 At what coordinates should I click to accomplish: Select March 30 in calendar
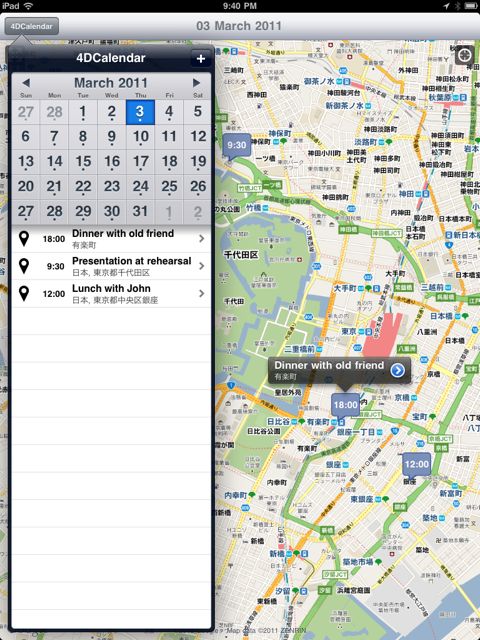tap(112, 212)
